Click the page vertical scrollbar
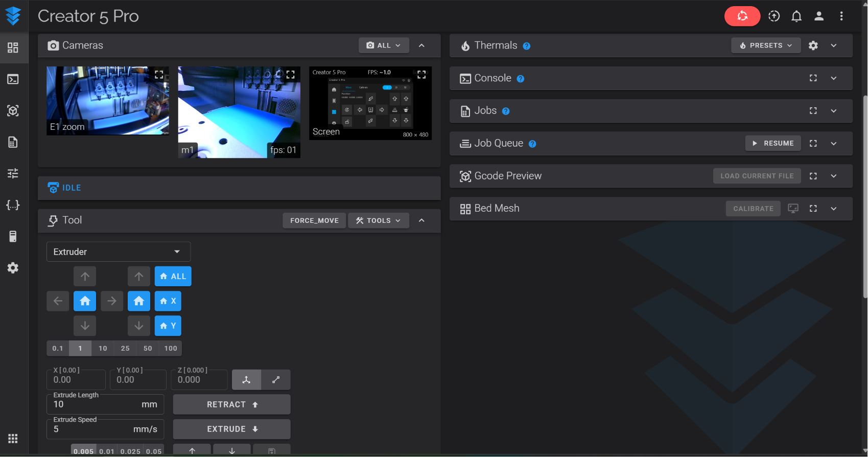 [865, 196]
